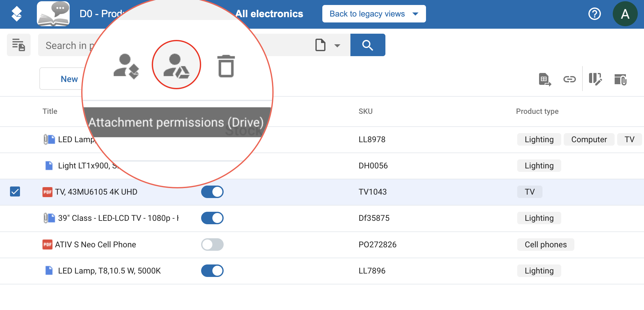Open the help question mark icon
The height and width of the screenshot is (310, 644).
pos(594,14)
